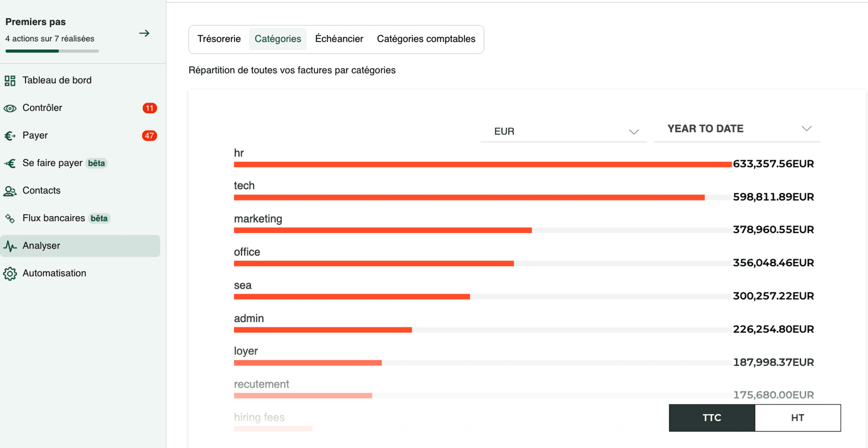Click the Premiers pas progress bar
The width and height of the screenshot is (868, 448).
click(x=52, y=51)
